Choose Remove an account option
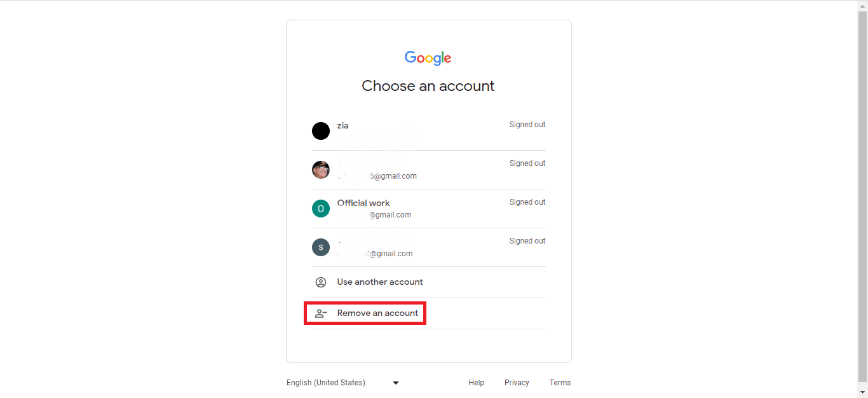This screenshot has height=398, width=868. [x=377, y=313]
